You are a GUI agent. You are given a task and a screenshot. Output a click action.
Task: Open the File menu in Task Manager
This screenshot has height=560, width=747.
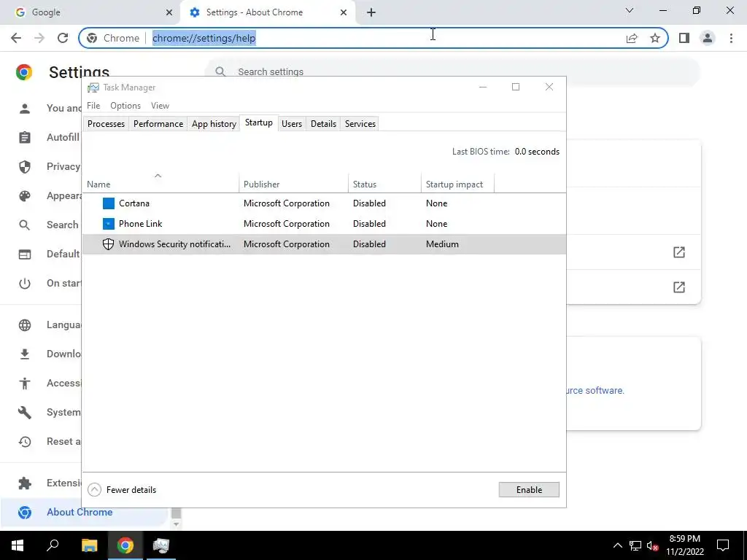pos(93,106)
